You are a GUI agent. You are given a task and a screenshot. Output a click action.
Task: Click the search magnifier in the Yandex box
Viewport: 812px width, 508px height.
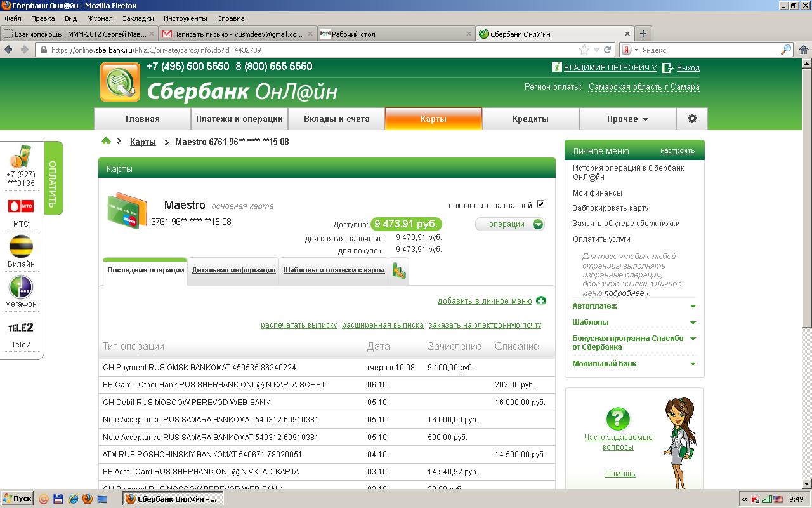786,50
